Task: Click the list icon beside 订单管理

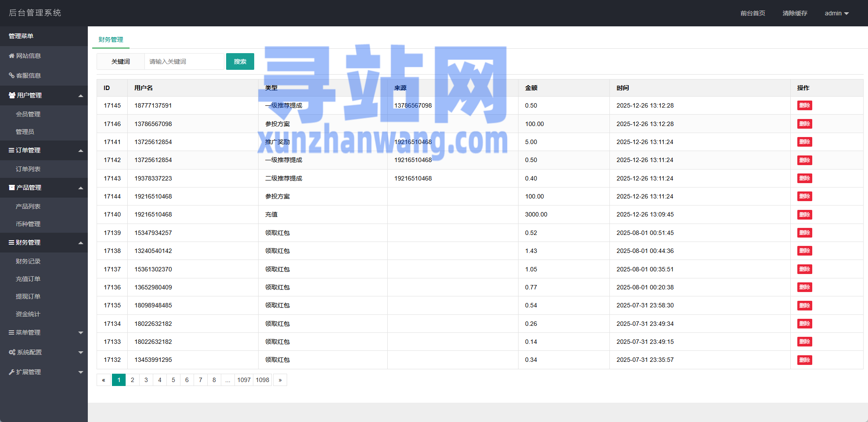Action: coord(11,150)
